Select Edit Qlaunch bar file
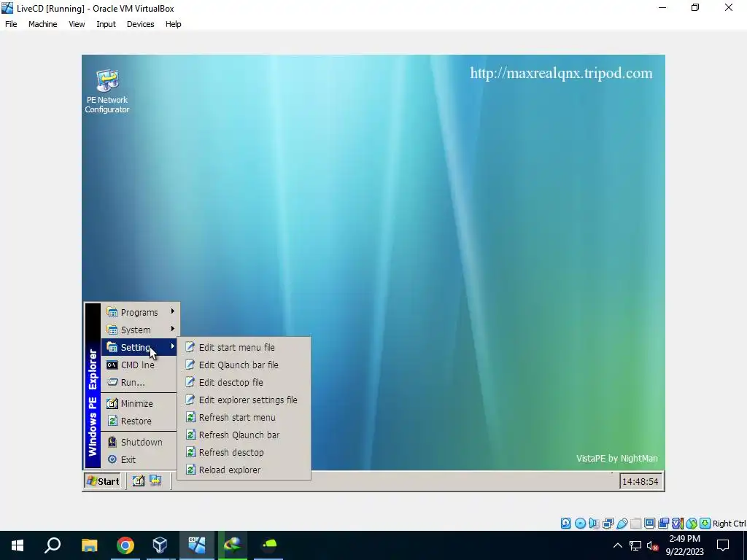Screen dimensions: 747x560 (244, 365)
